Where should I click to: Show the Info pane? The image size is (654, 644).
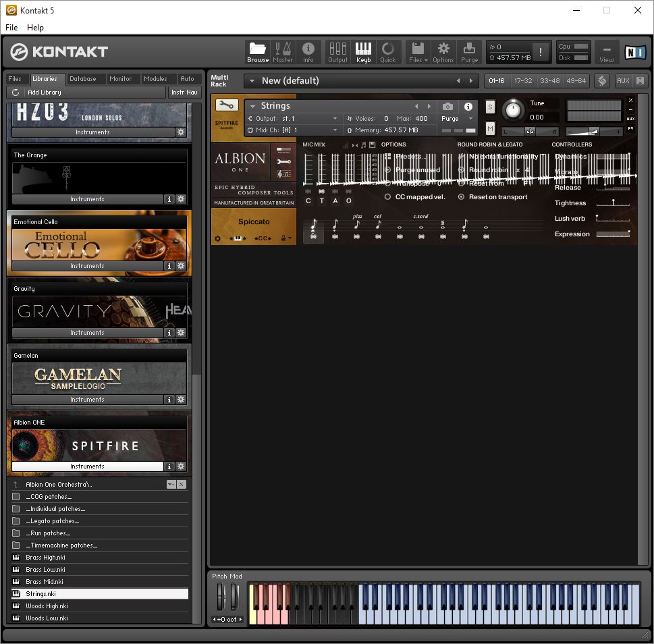pos(308,52)
